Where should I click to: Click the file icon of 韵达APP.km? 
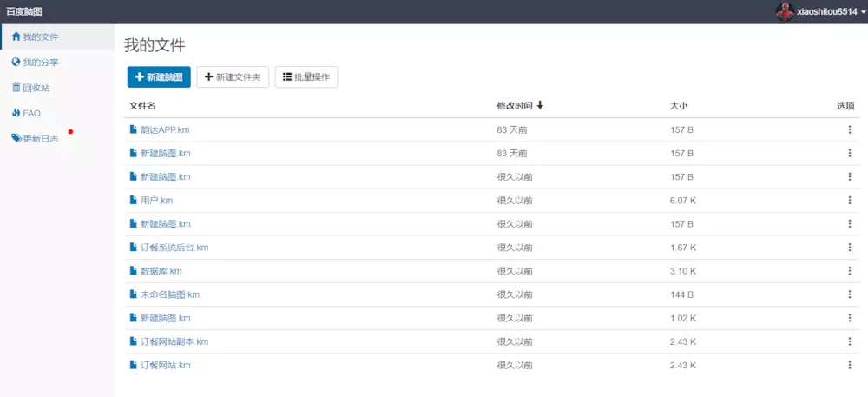coord(133,129)
